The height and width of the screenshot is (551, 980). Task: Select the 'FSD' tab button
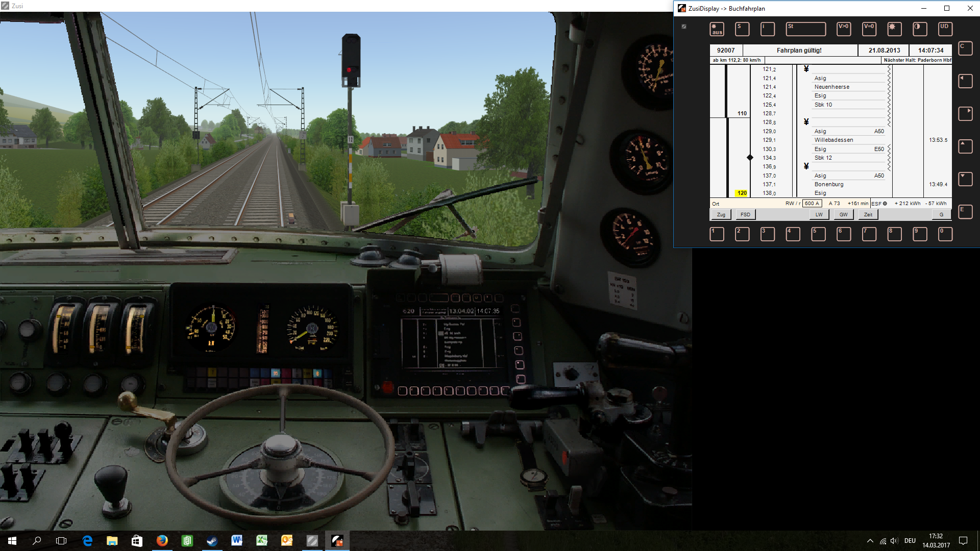pyautogui.click(x=745, y=215)
